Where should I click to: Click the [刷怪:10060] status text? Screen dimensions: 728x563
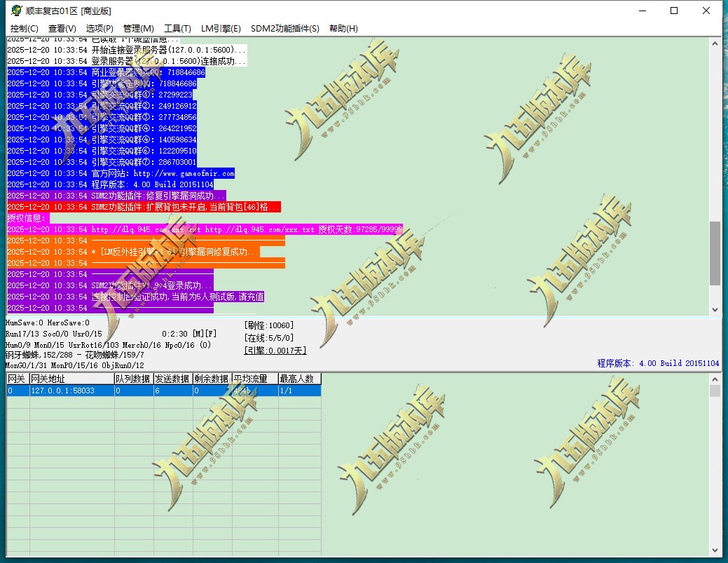269,325
